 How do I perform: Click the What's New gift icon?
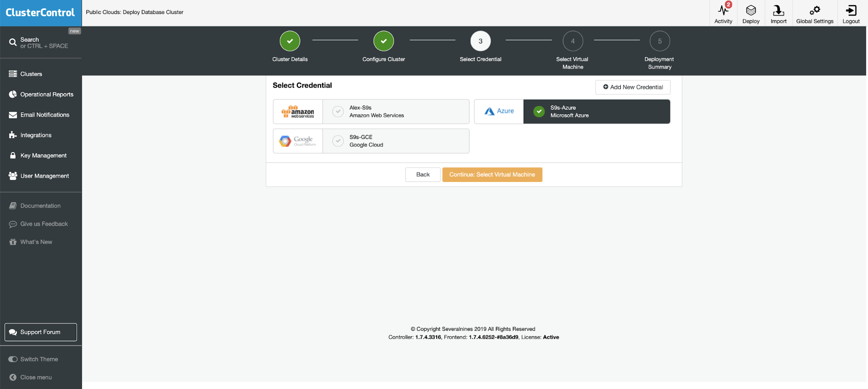(x=13, y=242)
